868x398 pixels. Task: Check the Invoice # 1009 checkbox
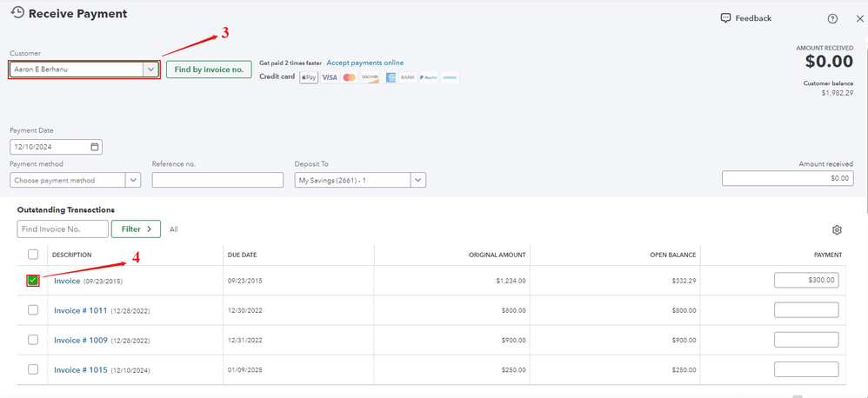(33, 340)
